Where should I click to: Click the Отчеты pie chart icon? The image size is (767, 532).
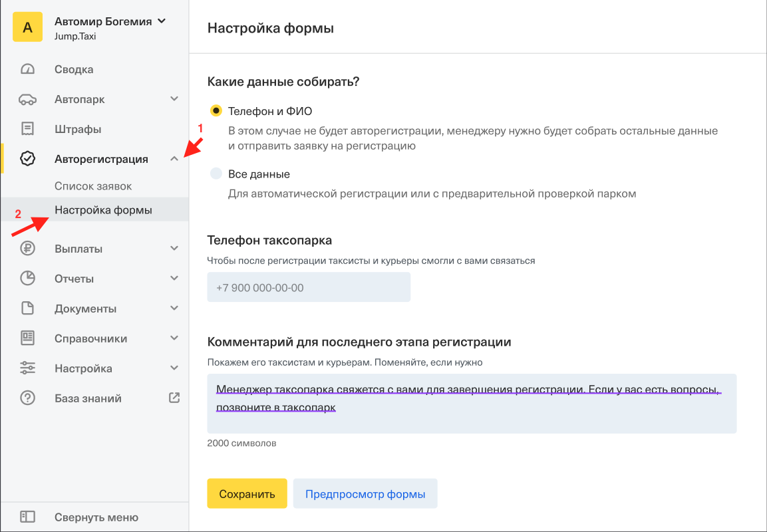pos(27,279)
